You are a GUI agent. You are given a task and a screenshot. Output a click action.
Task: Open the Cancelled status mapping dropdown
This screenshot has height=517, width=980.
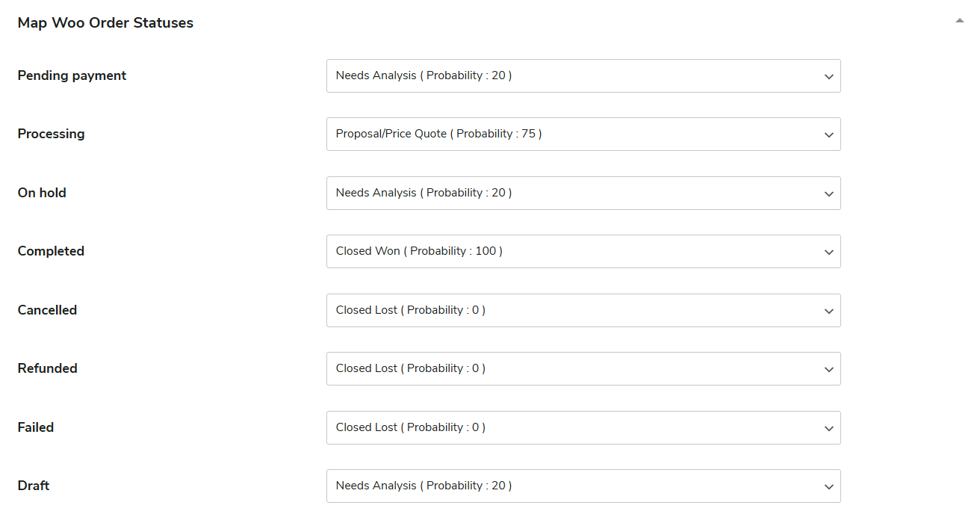click(x=583, y=310)
